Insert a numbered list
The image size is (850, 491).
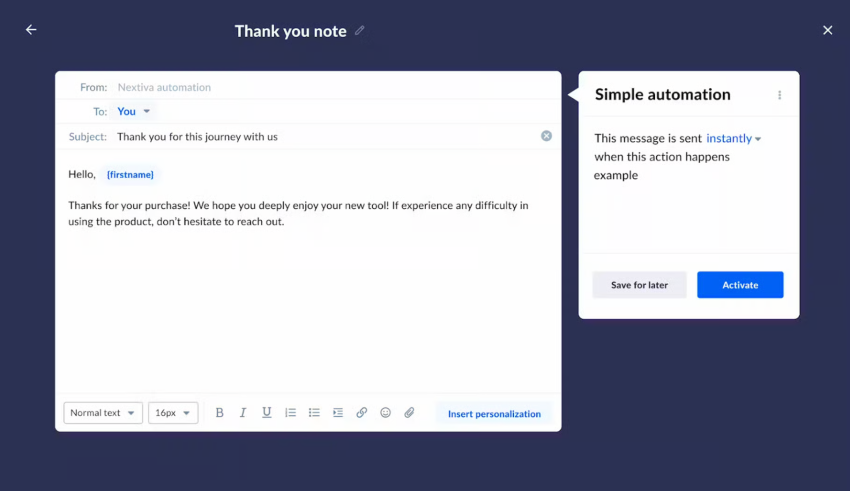291,413
